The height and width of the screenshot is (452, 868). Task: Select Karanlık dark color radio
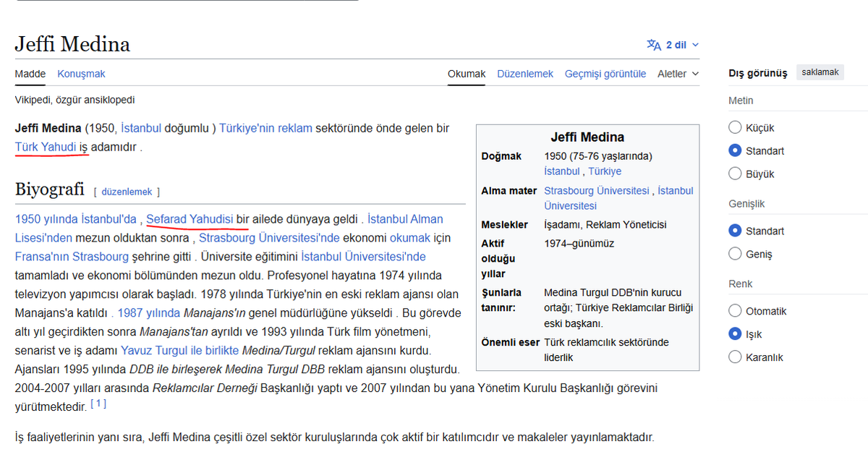tap(736, 357)
